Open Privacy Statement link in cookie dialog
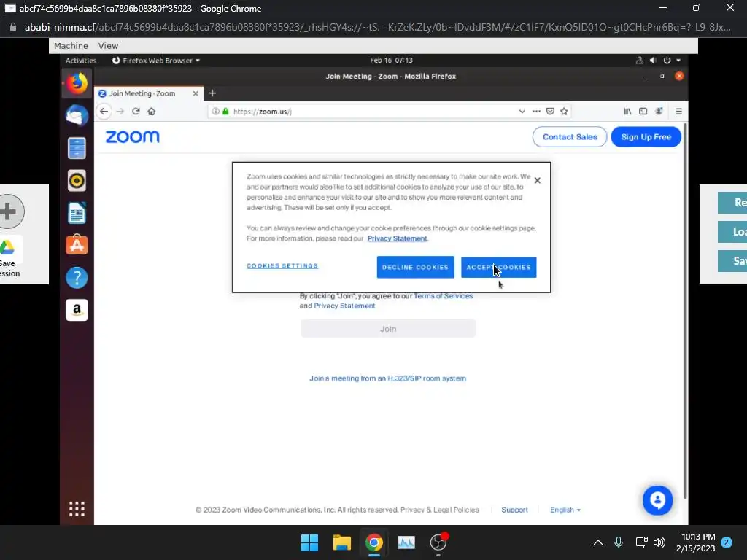The width and height of the screenshot is (747, 560). point(398,238)
